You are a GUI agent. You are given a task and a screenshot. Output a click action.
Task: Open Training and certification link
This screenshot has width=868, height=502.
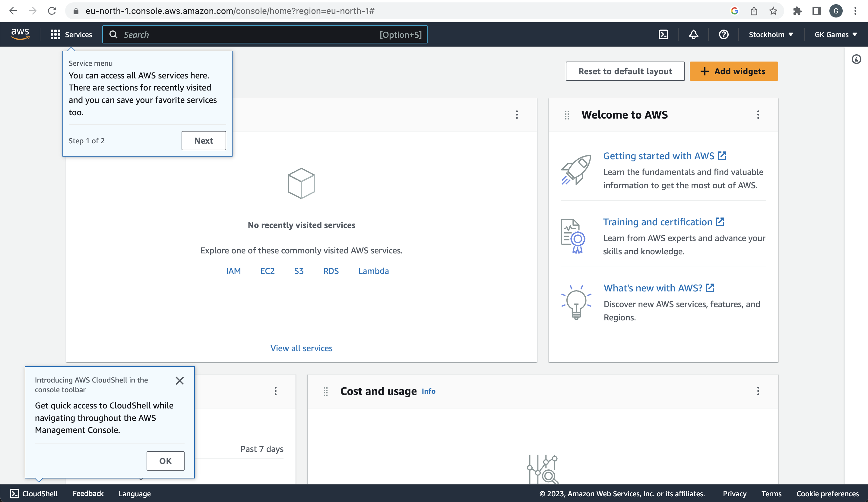pos(664,222)
